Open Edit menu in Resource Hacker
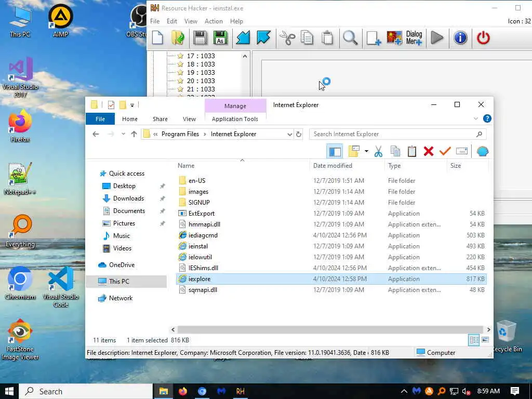Viewport: 532px width, 399px height. pyautogui.click(x=171, y=21)
